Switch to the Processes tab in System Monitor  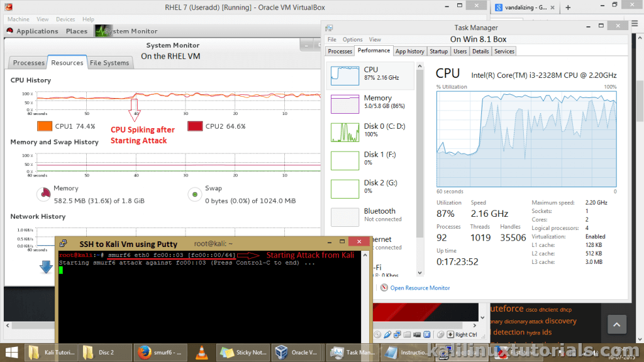coord(29,63)
